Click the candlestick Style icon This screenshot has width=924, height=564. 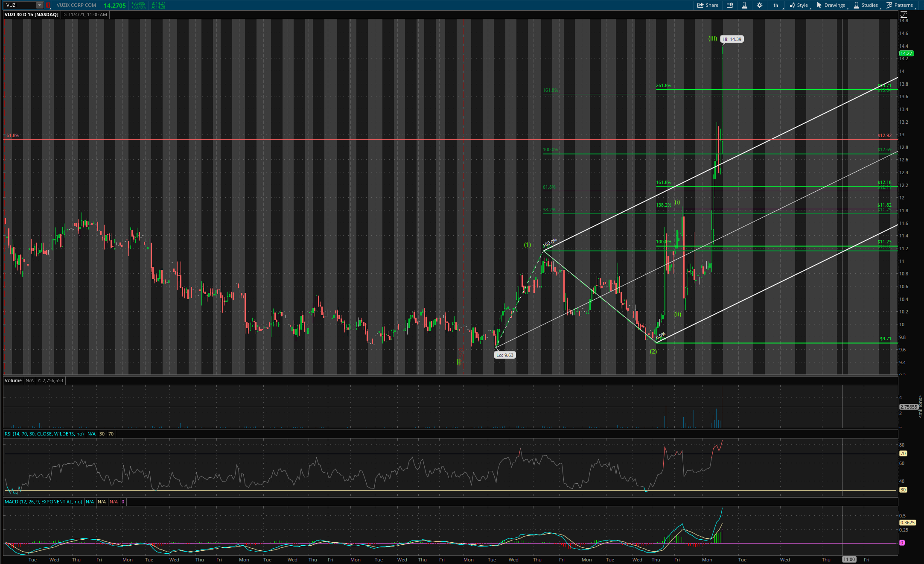(792, 5)
